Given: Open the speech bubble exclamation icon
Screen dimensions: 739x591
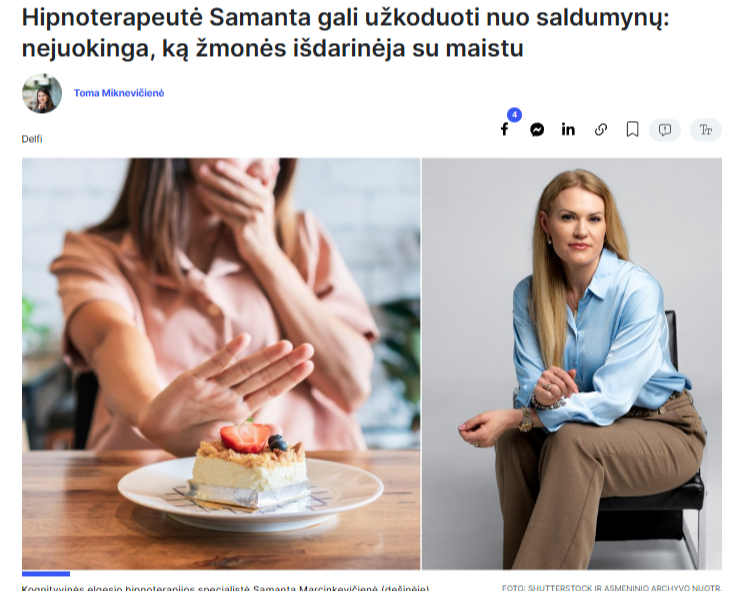Looking at the screenshot, I should coord(665,130).
